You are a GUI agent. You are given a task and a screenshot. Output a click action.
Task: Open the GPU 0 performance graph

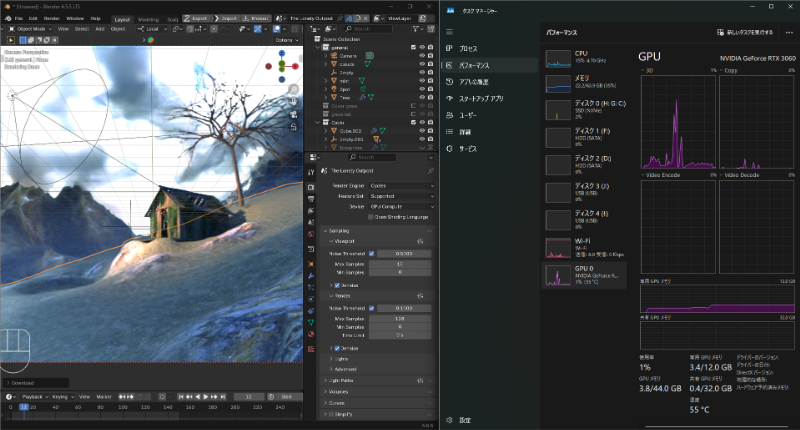pyautogui.click(x=584, y=275)
